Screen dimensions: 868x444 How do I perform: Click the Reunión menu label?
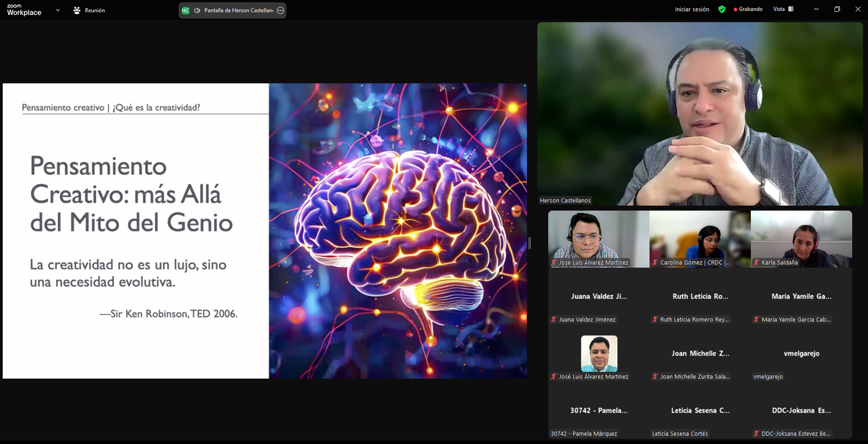[95, 10]
